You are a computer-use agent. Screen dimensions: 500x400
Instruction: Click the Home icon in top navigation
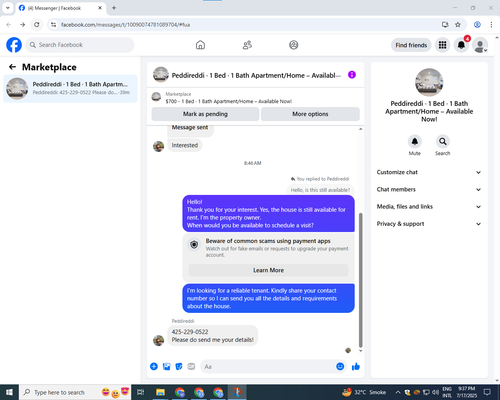click(200, 45)
